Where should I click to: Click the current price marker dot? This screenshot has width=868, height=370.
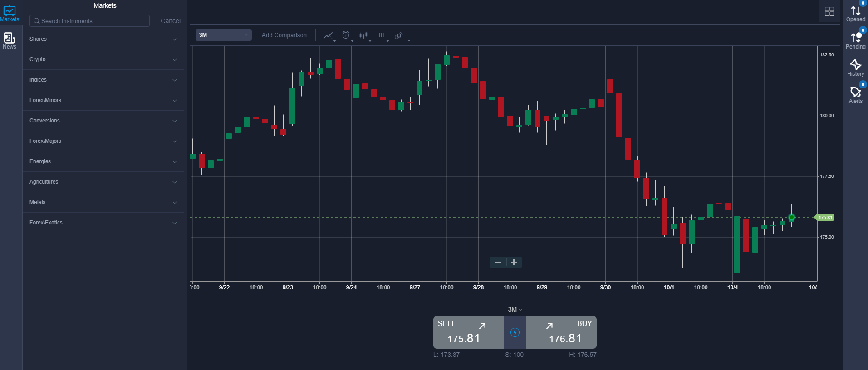coord(791,218)
